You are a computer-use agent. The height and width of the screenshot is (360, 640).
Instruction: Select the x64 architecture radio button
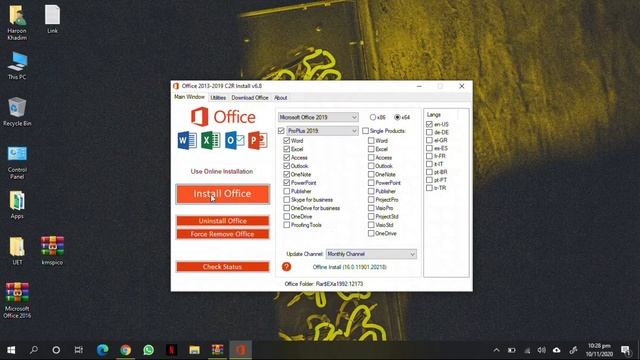point(397,117)
